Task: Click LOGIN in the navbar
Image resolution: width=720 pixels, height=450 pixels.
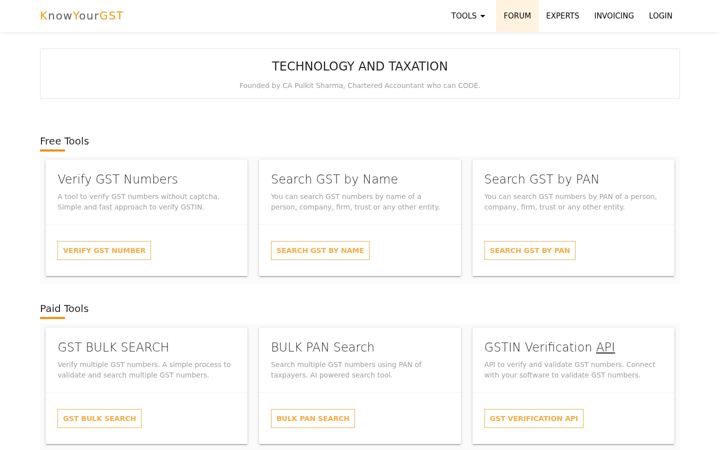Action: (660, 16)
